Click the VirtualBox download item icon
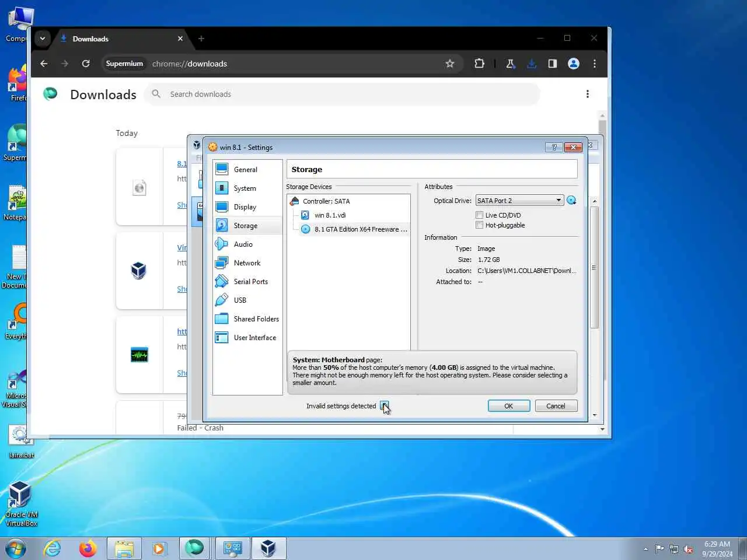Image resolution: width=747 pixels, height=560 pixels. [139, 271]
